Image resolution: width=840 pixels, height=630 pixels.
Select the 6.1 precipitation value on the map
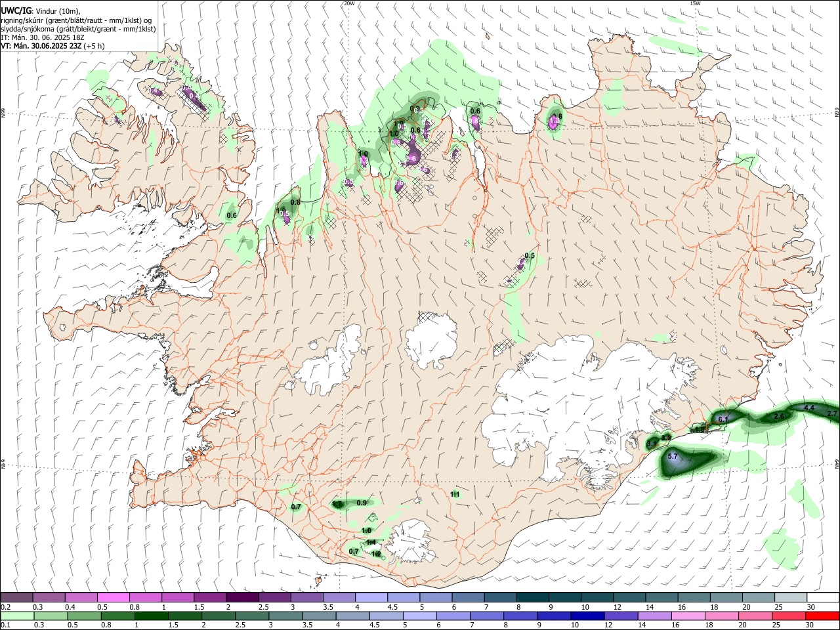click(724, 419)
